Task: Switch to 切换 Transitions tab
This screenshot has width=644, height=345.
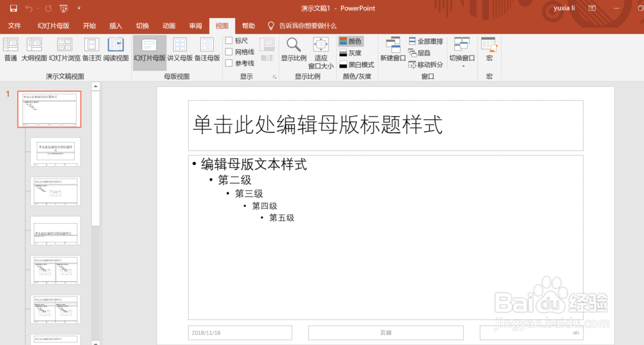Action: [x=142, y=26]
